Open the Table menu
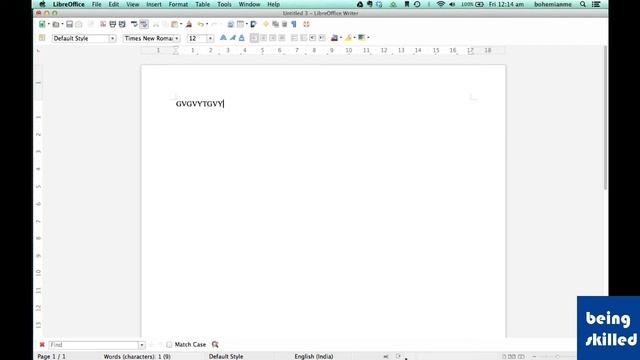Viewport: 640px width, 360px height. 202,4
